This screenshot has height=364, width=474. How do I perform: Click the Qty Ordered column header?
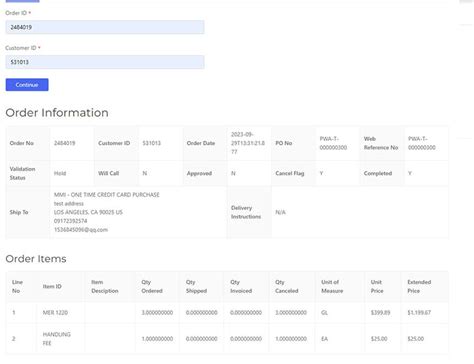(152, 286)
